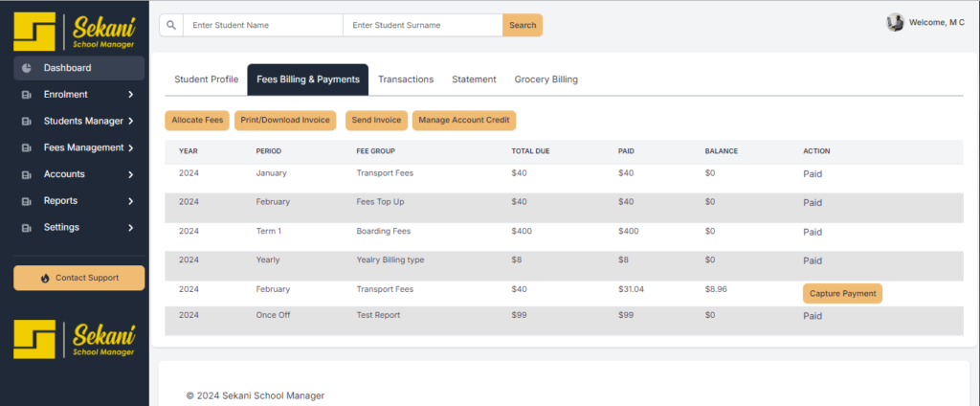Viewport: 980px width, 406px height.
Task: Click the Fees Management sidebar icon
Action: [x=26, y=148]
